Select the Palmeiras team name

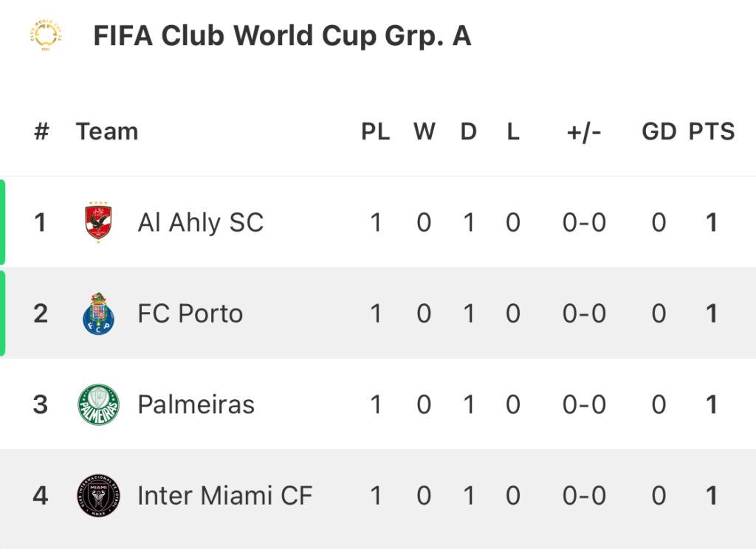(196, 404)
